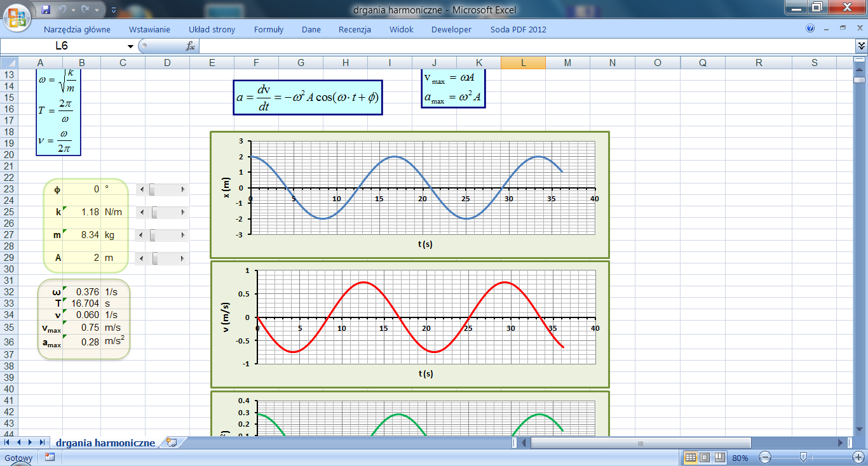The image size is (868, 466).
Task: Switch to Page Break Preview
Action: tap(719, 458)
